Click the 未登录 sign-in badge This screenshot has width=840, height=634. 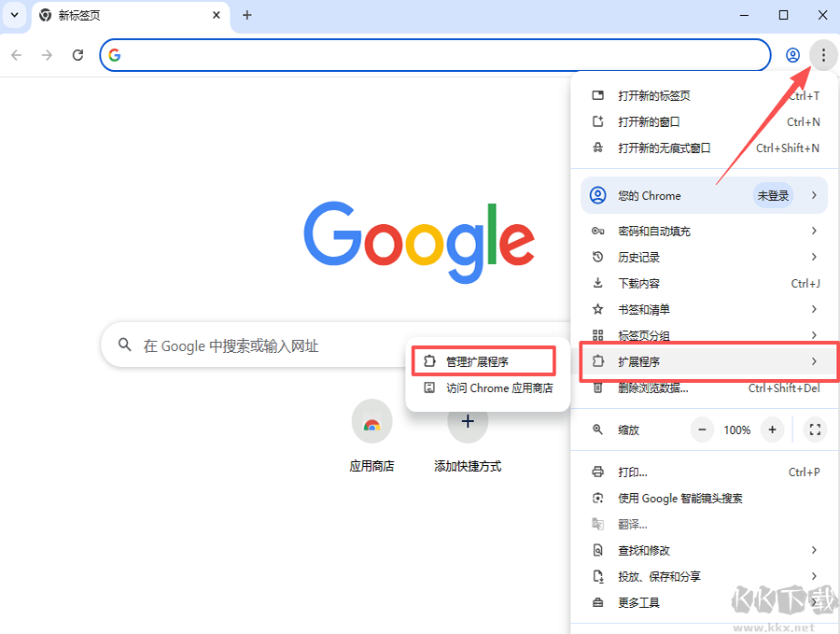(773, 195)
